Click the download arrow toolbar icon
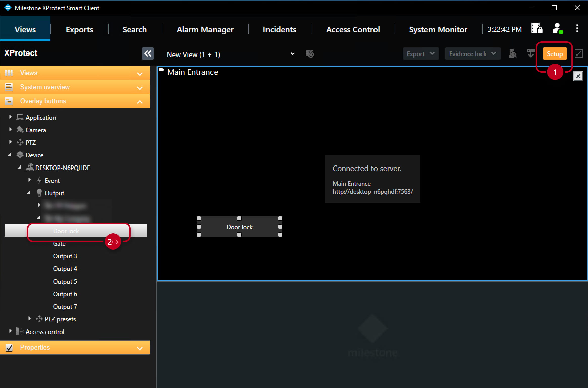Viewport: 588px width, 388px height. (531, 54)
